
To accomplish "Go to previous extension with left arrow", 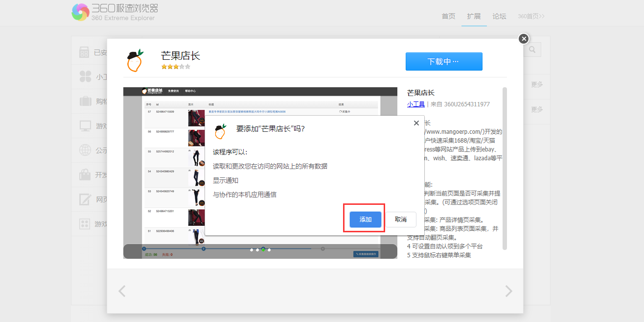I will (122, 291).
